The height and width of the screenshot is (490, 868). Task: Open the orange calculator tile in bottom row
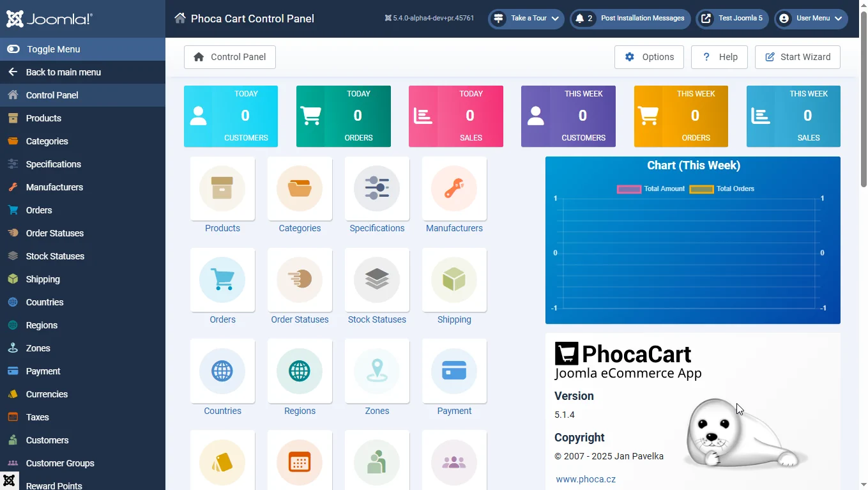[x=300, y=460]
